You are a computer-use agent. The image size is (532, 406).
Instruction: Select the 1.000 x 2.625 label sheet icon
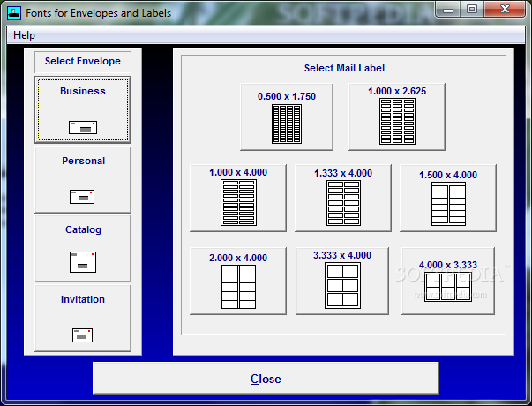point(397,121)
